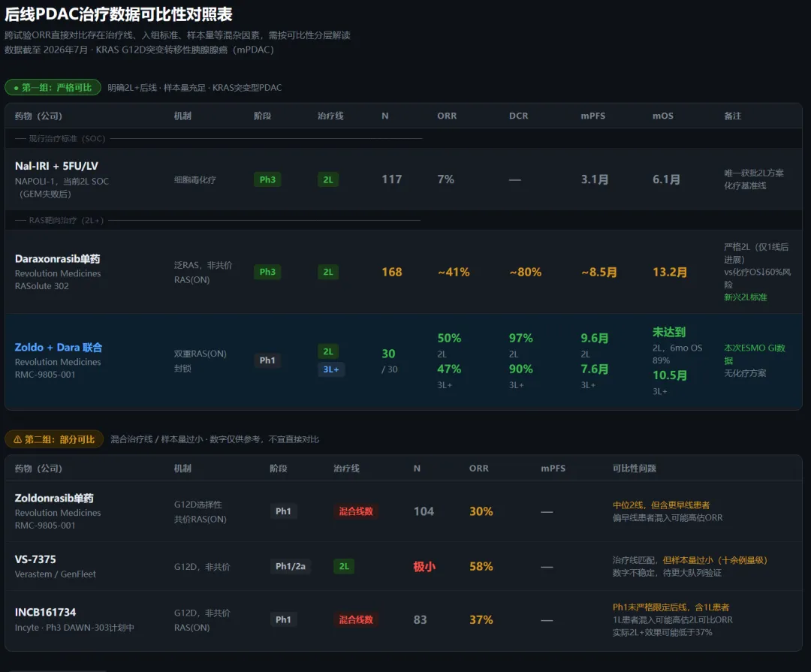Image resolution: width=811 pixels, height=672 pixels.
Task: Click the Ph1/2a badge in VS-7375 row
Action: (x=290, y=566)
